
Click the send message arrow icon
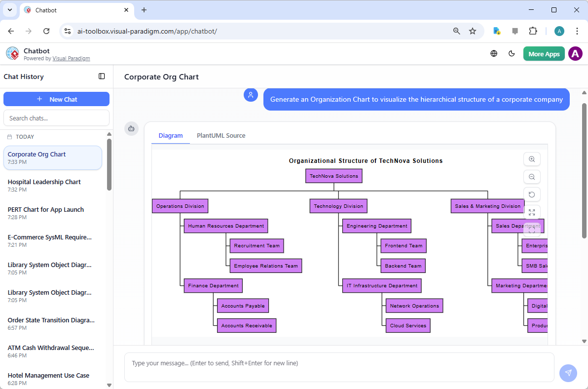568,373
